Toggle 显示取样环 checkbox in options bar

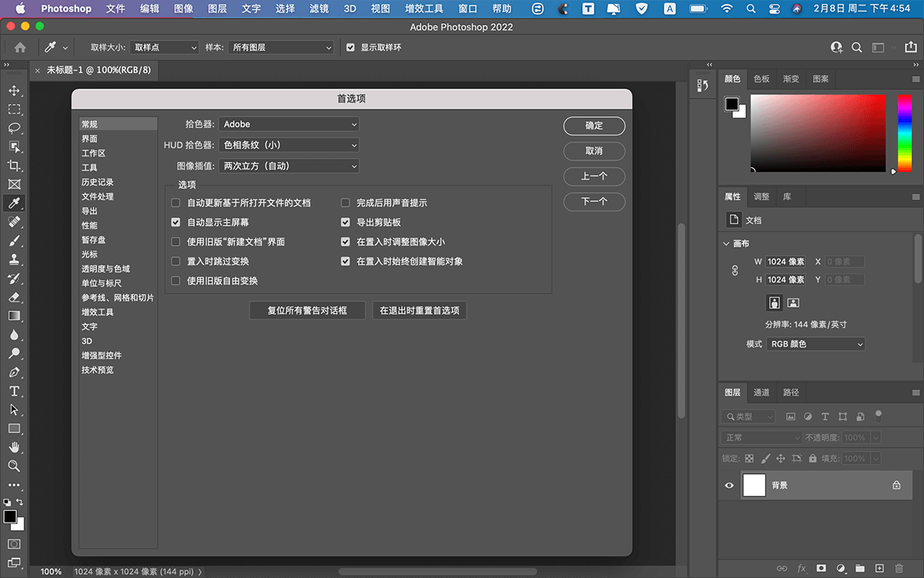[351, 47]
